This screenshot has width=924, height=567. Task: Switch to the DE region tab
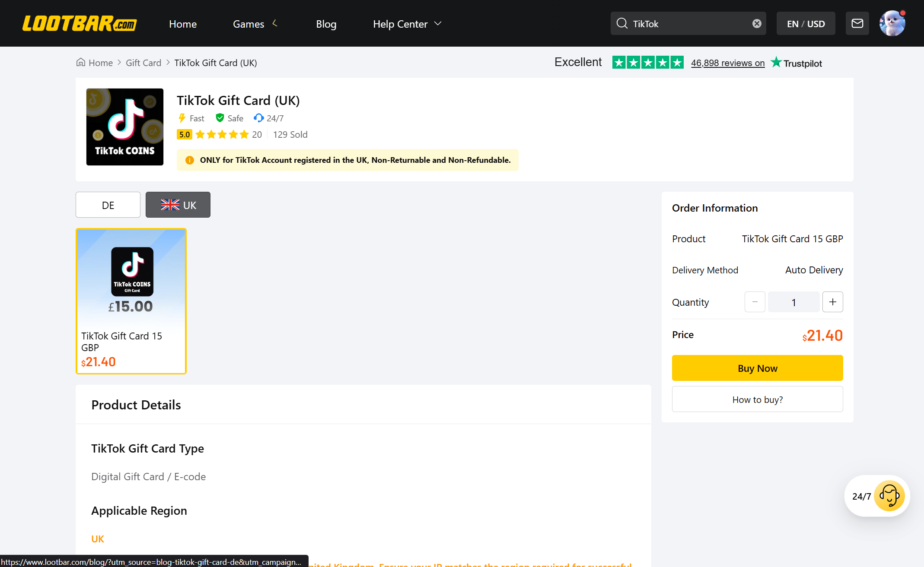108,205
